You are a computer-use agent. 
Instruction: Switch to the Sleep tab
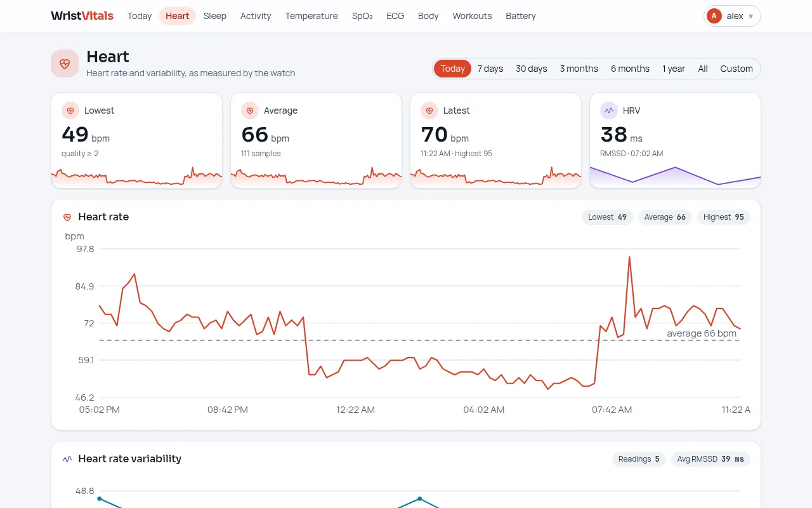pos(215,16)
